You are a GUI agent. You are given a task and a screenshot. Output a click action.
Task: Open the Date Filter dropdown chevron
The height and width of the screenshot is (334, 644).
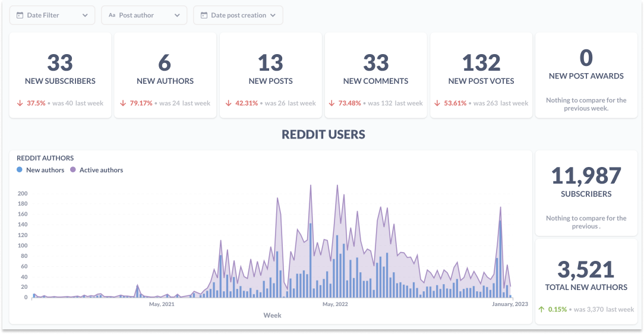coord(85,15)
